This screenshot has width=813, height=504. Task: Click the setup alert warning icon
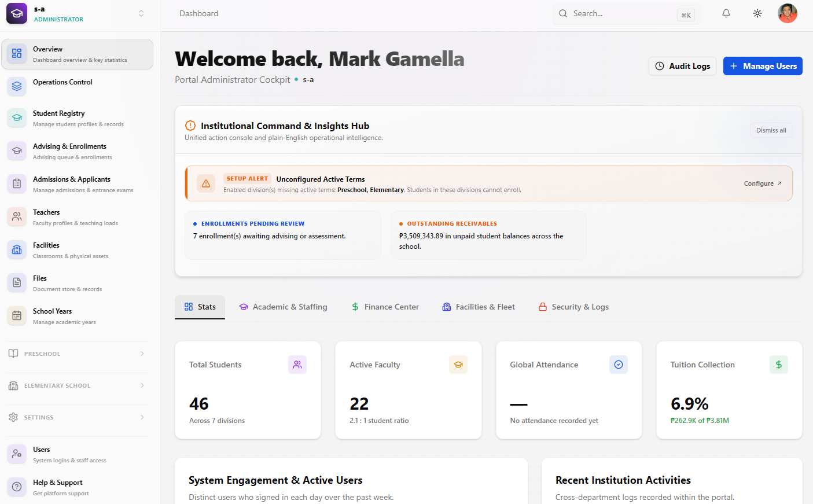coord(206,183)
